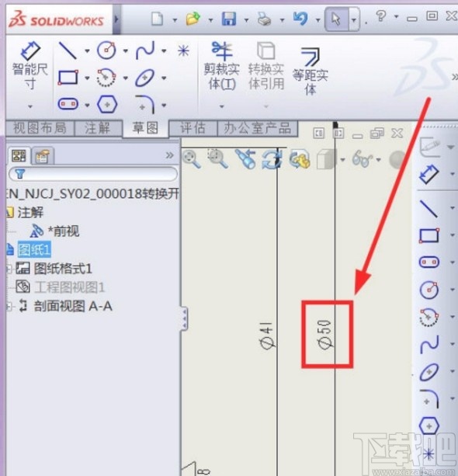Expand the panel tabs with the » chevron
The image size is (458, 476).
coord(170,156)
